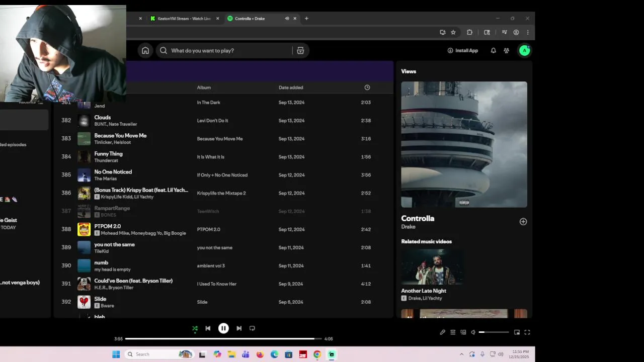Go to Spotify Home via house icon
The image size is (644, 362).
tap(145, 50)
